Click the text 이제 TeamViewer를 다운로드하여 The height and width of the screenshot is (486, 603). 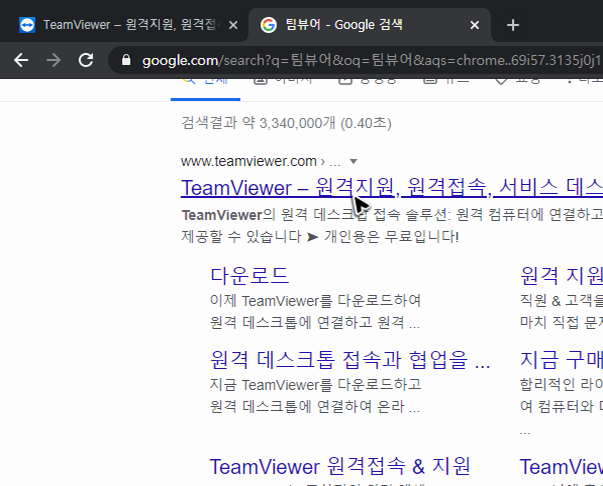315,301
